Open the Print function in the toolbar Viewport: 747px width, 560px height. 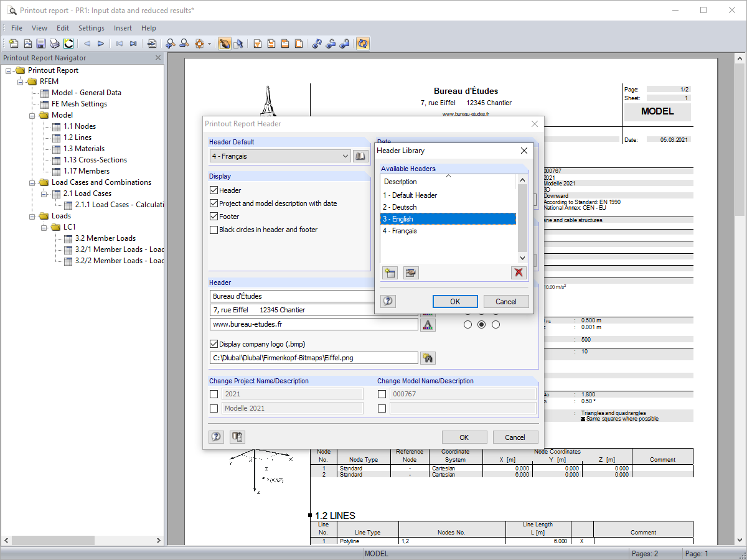coord(54,43)
